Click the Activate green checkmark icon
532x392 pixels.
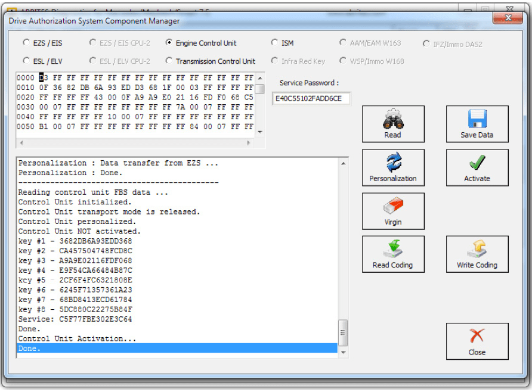point(477,162)
